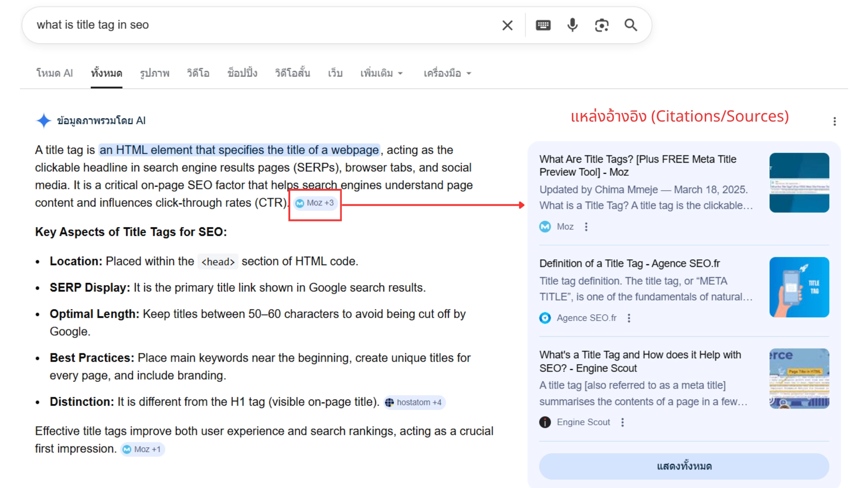Expand the เครื่องมือ tools dropdown

[x=447, y=73]
